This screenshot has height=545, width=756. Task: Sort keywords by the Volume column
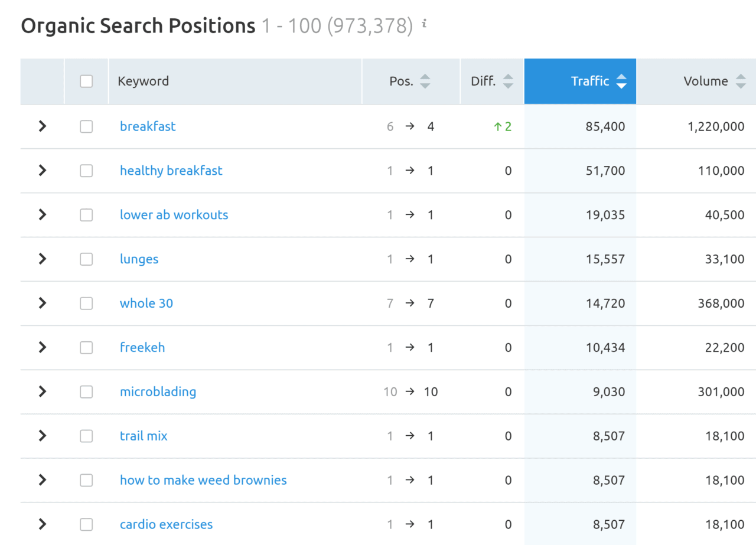[740, 81]
